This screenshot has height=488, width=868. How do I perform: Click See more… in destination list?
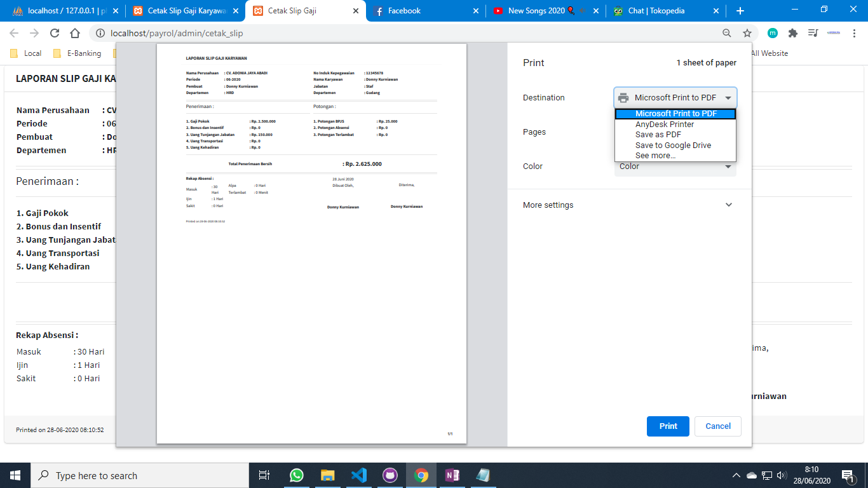(x=655, y=156)
